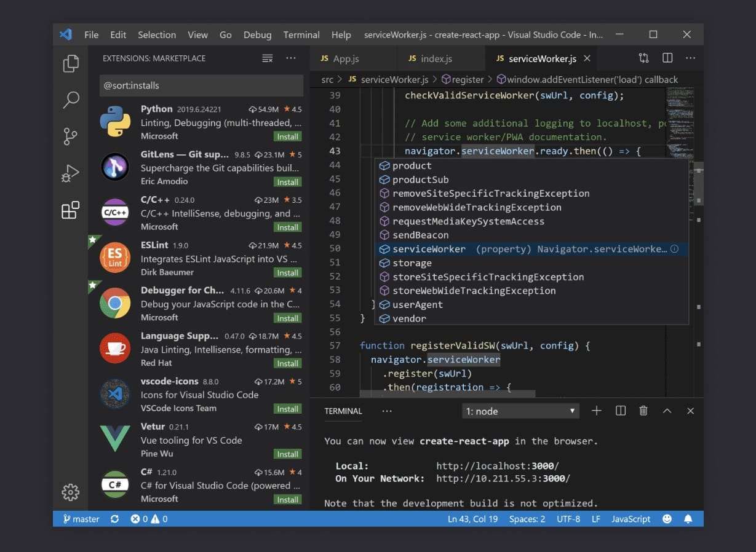756x552 pixels.
Task: Open the Terminal menu
Action: point(301,34)
